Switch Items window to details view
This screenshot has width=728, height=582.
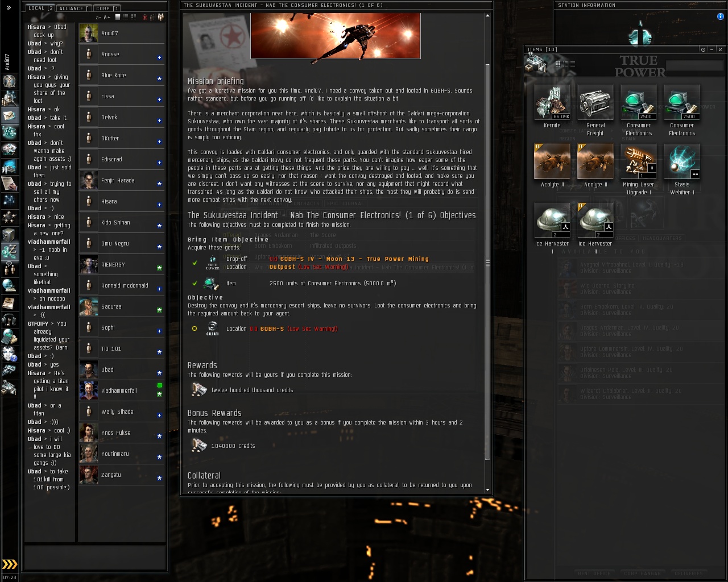(x=565, y=64)
